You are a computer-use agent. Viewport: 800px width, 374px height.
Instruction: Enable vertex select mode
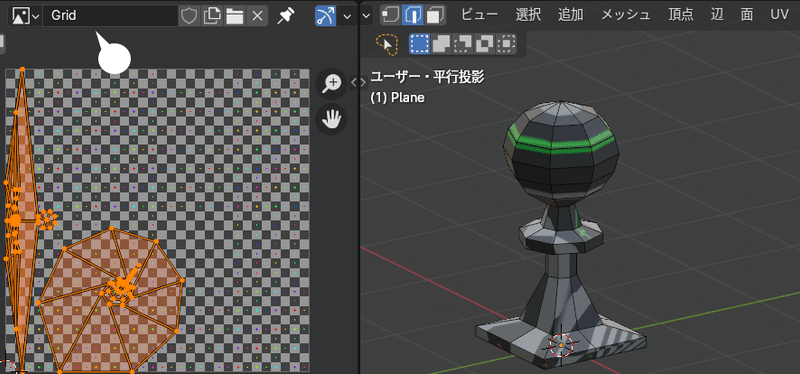(391, 15)
